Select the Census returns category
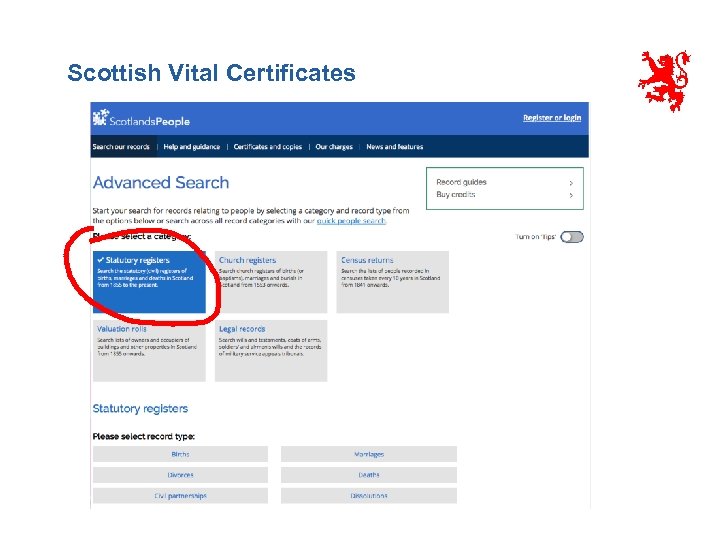The width and height of the screenshot is (720, 540). (393, 282)
